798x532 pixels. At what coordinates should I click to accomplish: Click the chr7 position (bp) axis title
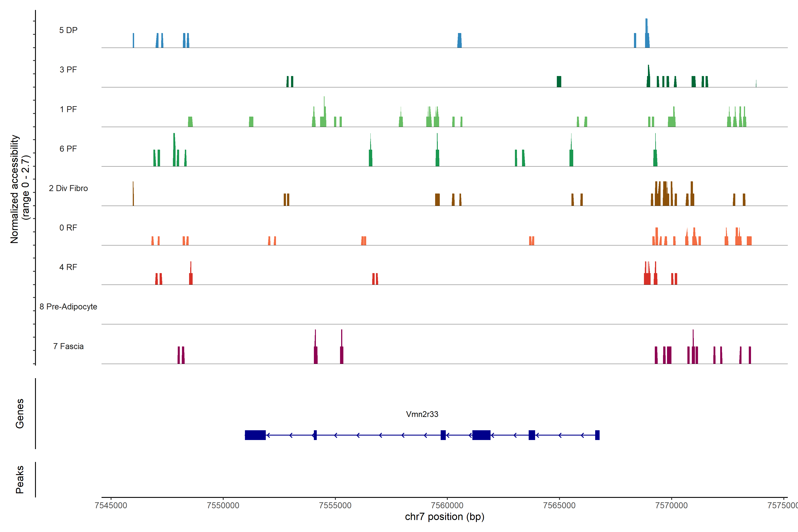click(444, 517)
